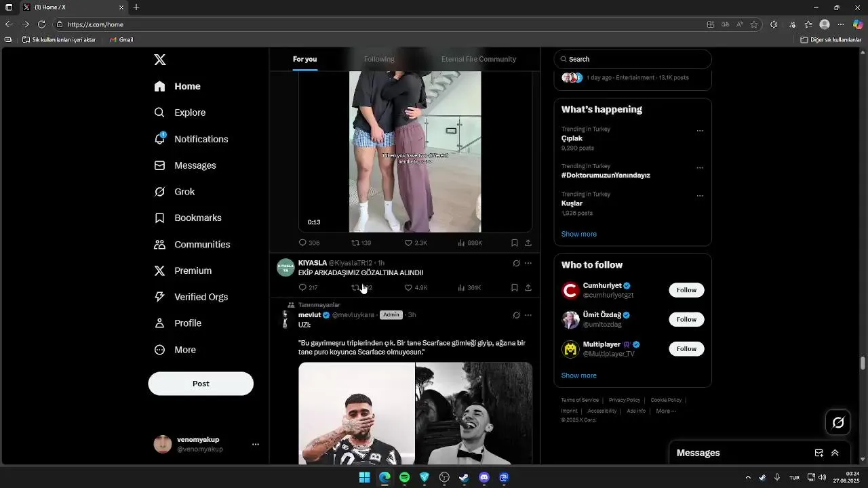The width and height of the screenshot is (868, 488).
Task: Open Spotify from the taskbar
Action: tap(405, 477)
